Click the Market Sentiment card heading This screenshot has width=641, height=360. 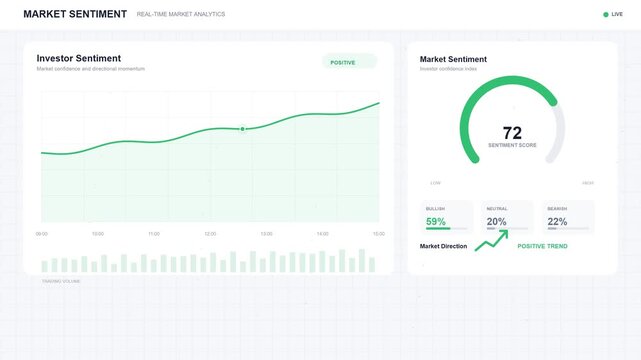tap(453, 59)
